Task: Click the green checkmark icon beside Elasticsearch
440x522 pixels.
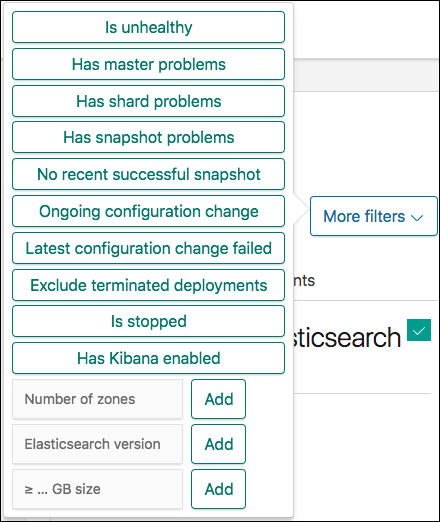Action: 419,330
